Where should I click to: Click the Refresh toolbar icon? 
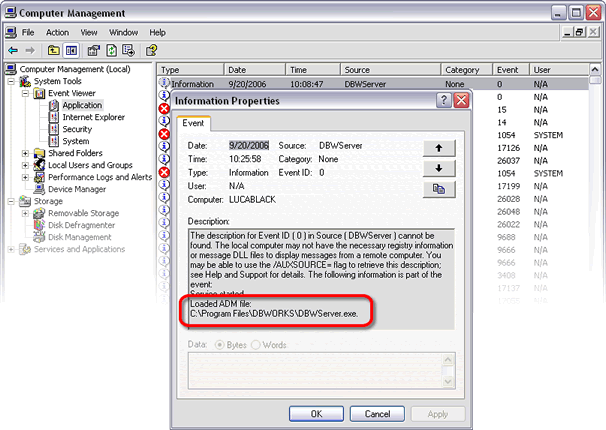111,50
